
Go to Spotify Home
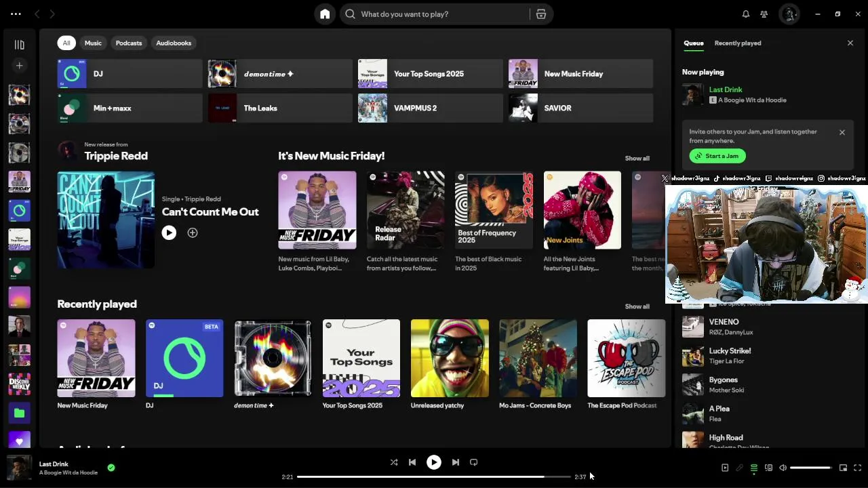click(x=325, y=14)
